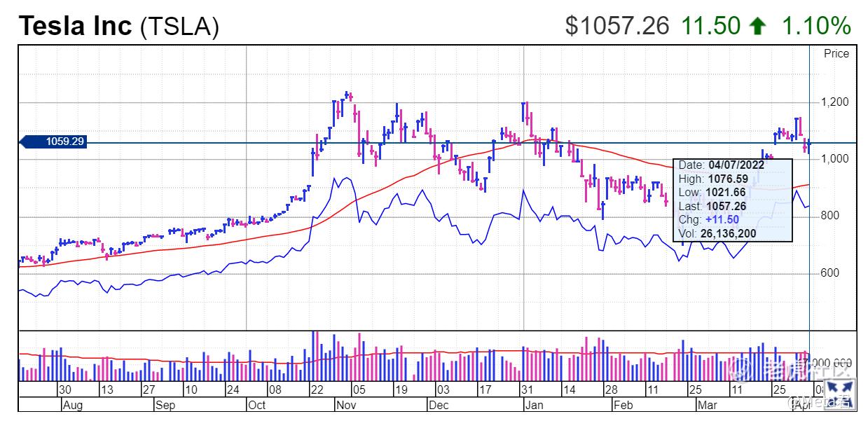Click date tick 17 on the time axis
The image size is (868, 421).
click(485, 389)
